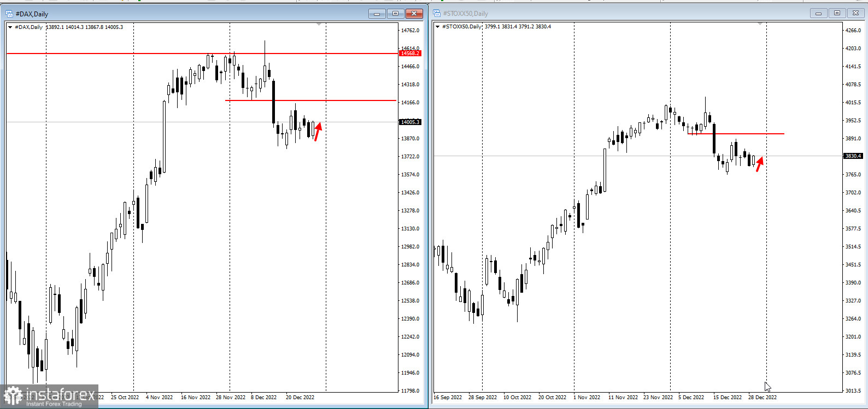The height and width of the screenshot is (409, 868).
Task: Click the #STOXX50,Daily title bar text
Action: tap(465, 14)
